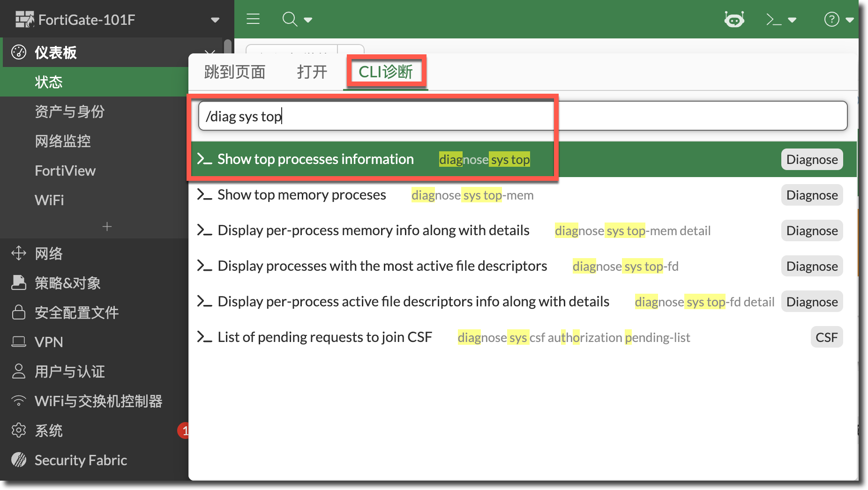Expand the CLI console dropdown arrow

click(792, 20)
